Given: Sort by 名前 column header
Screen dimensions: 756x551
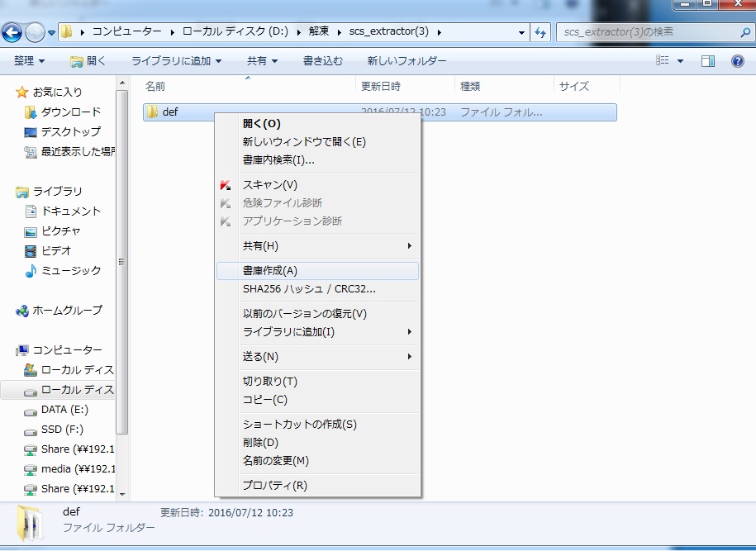Looking at the screenshot, I should 155,86.
